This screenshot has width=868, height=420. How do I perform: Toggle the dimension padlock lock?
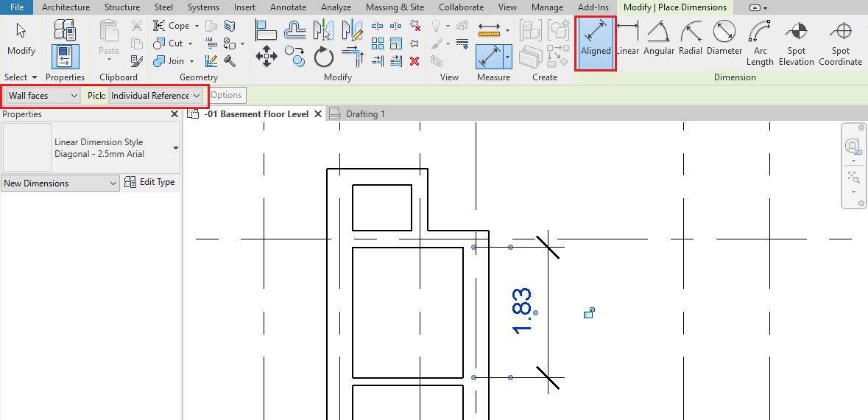click(x=588, y=314)
